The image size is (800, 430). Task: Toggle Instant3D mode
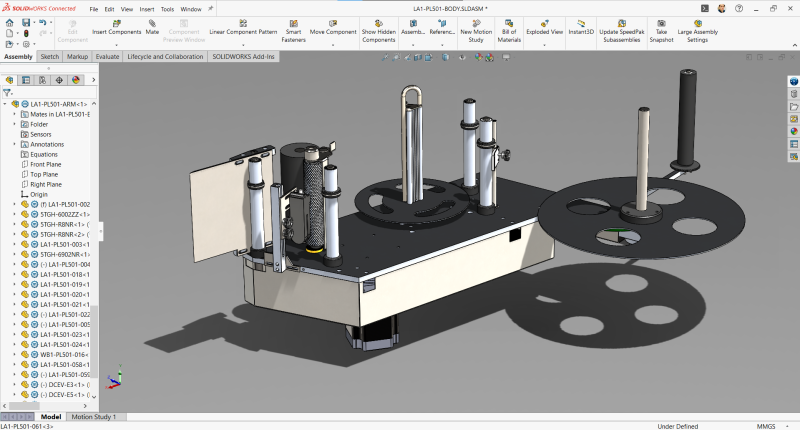(x=582, y=25)
